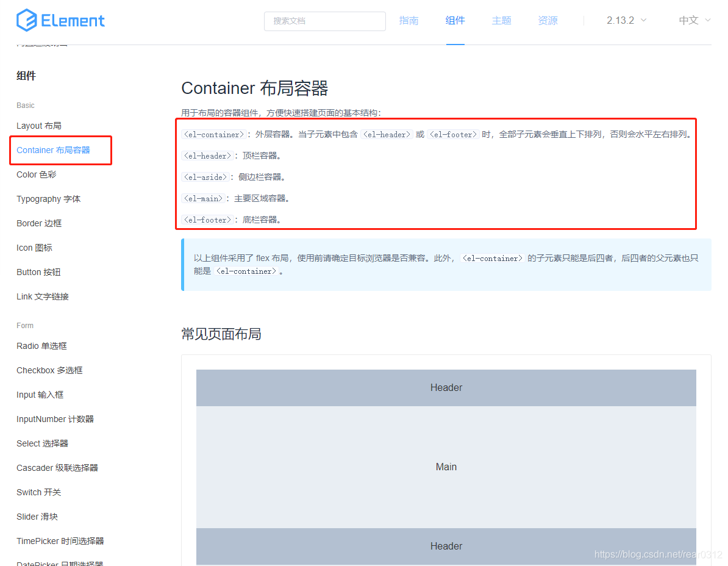Open TimePicker 时间选择器 docs
Image resolution: width=728 pixels, height=566 pixels.
(60, 541)
